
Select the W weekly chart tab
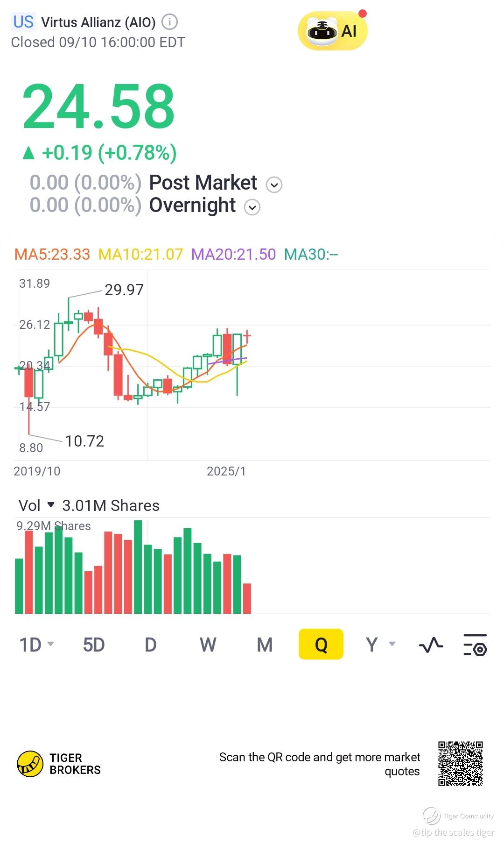point(208,645)
